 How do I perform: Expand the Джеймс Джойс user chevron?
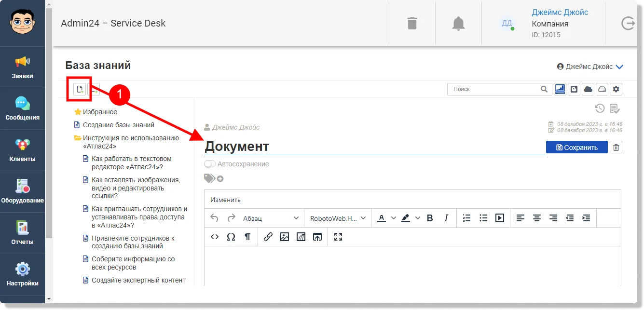(x=620, y=67)
